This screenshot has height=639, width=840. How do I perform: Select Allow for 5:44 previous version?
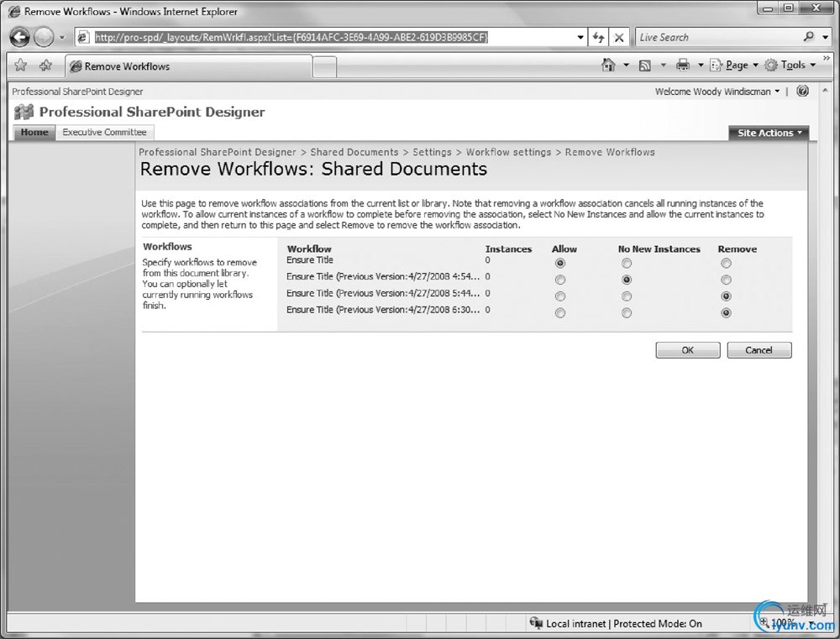pos(559,296)
